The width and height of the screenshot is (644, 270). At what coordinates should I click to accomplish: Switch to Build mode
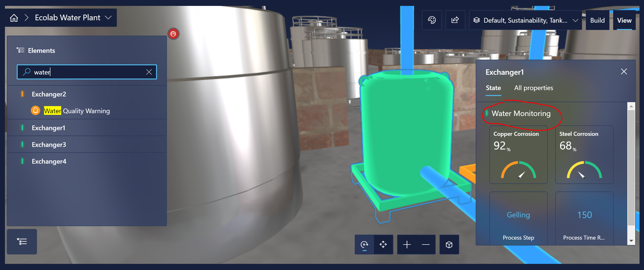click(x=597, y=20)
